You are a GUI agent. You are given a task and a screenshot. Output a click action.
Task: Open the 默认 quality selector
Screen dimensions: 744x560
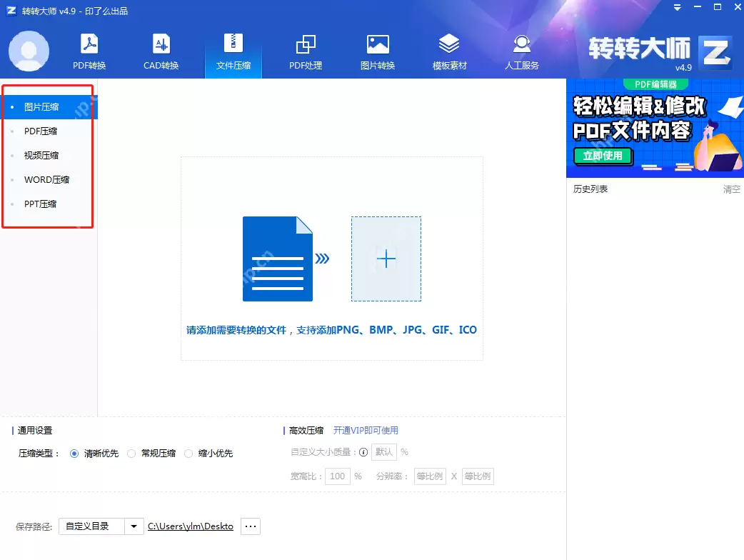[x=383, y=451]
